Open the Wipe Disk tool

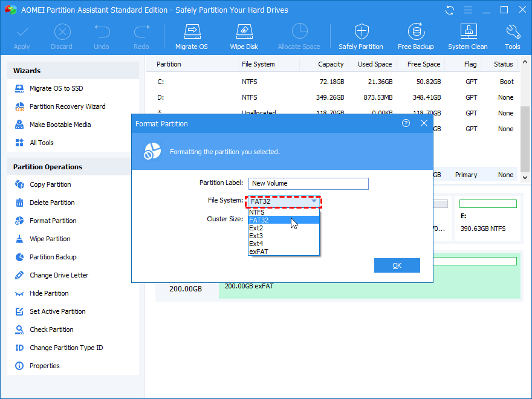(244, 36)
